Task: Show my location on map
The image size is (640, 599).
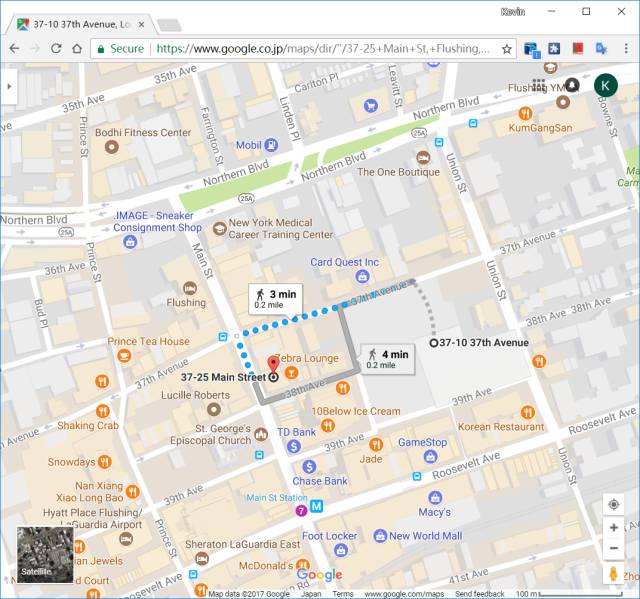Action: 613,505
